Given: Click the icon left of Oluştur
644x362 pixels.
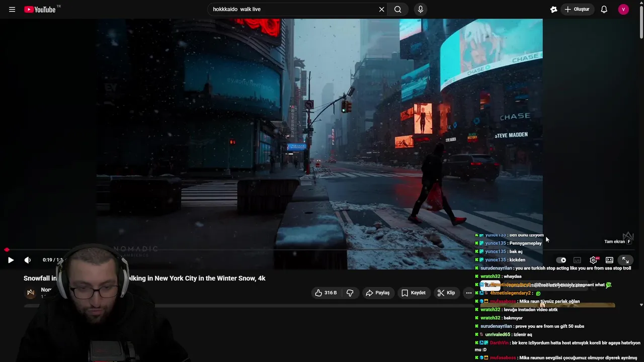Looking at the screenshot, I should [554, 9].
